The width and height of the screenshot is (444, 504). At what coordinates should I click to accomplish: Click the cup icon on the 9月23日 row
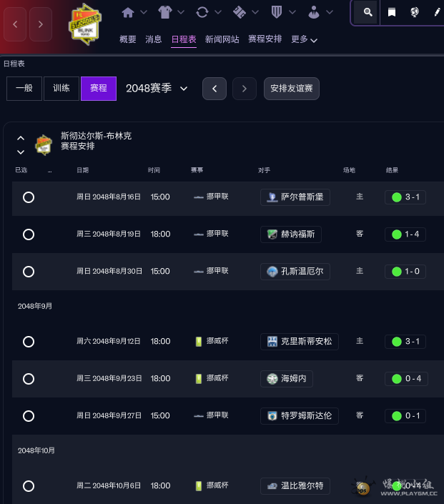[199, 379]
